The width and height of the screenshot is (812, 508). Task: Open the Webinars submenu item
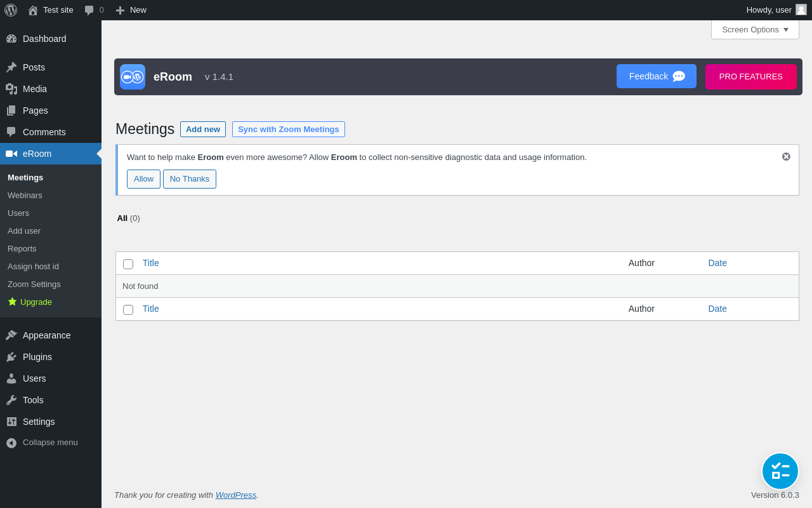point(25,196)
